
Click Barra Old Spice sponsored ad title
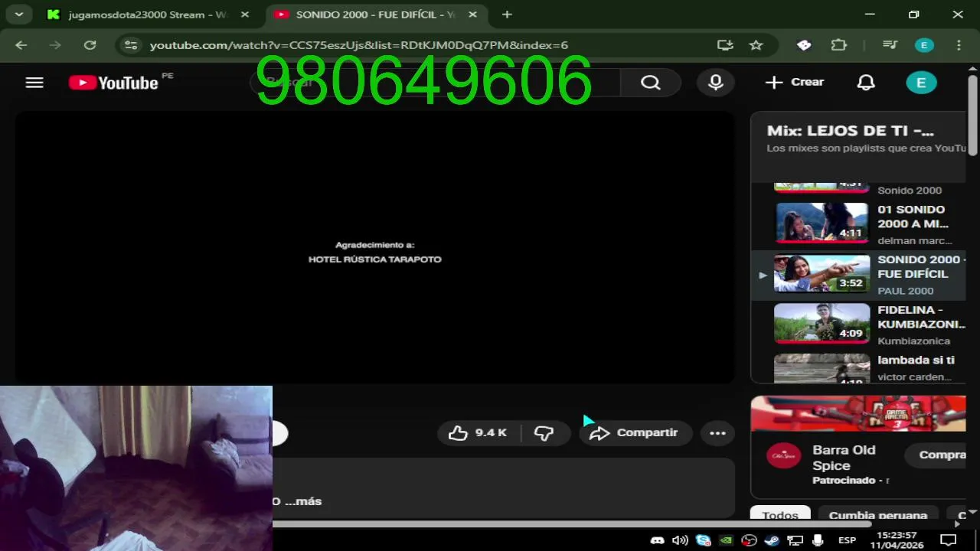pos(844,457)
